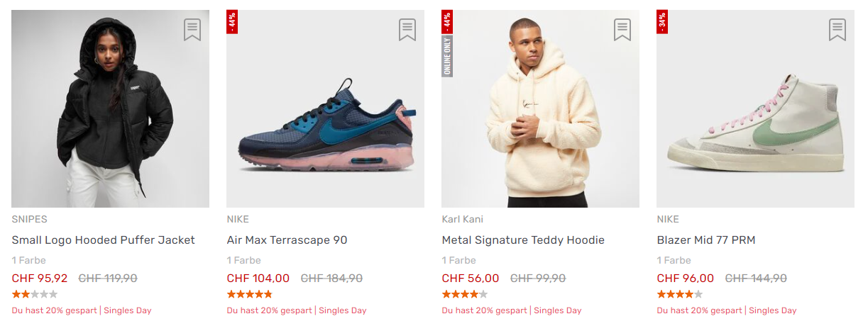This screenshot has height=326, width=868.
Task: Click the -34% badge on Blazer Mid
Action: click(662, 22)
